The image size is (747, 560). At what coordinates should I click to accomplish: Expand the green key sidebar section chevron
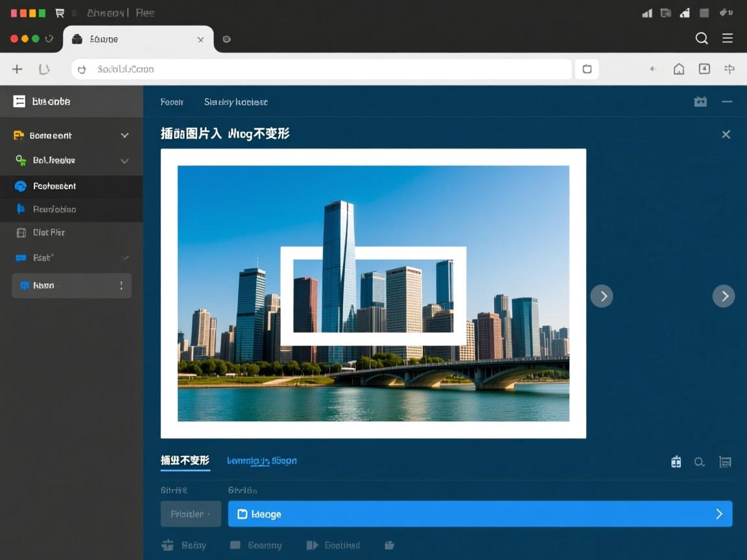pyautogui.click(x=124, y=160)
